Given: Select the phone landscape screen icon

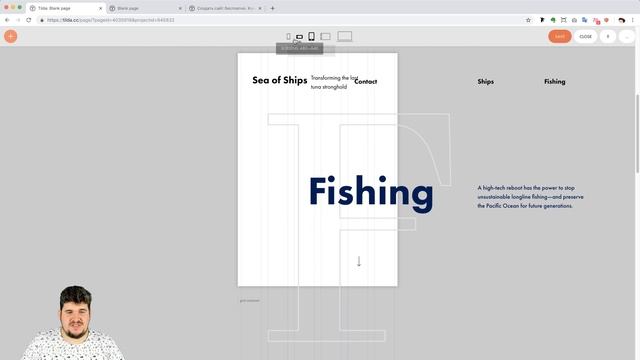Looking at the screenshot, I should click(299, 37).
